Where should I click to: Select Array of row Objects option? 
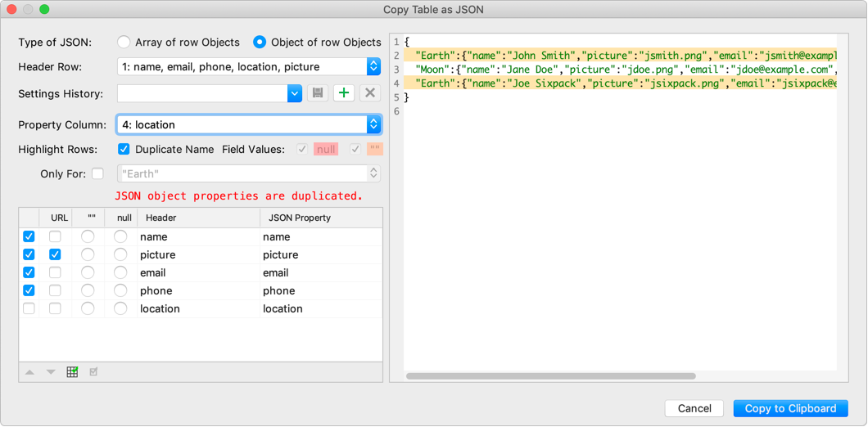coord(124,42)
